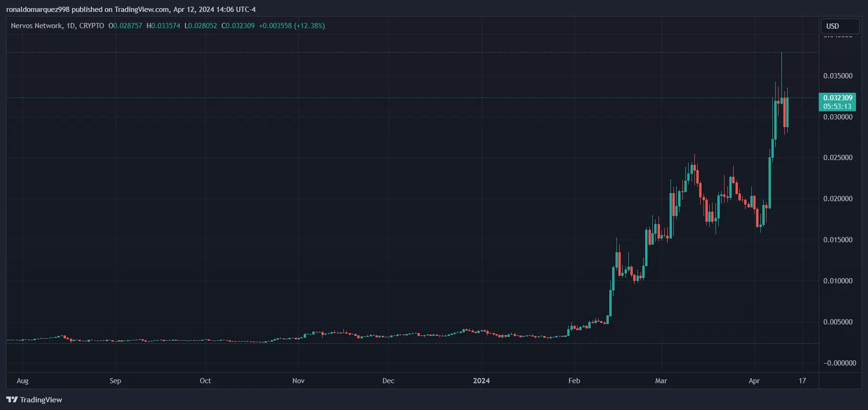Click the Nov label on the time axis
Image resolution: width=868 pixels, height=410 pixels.
tap(298, 381)
